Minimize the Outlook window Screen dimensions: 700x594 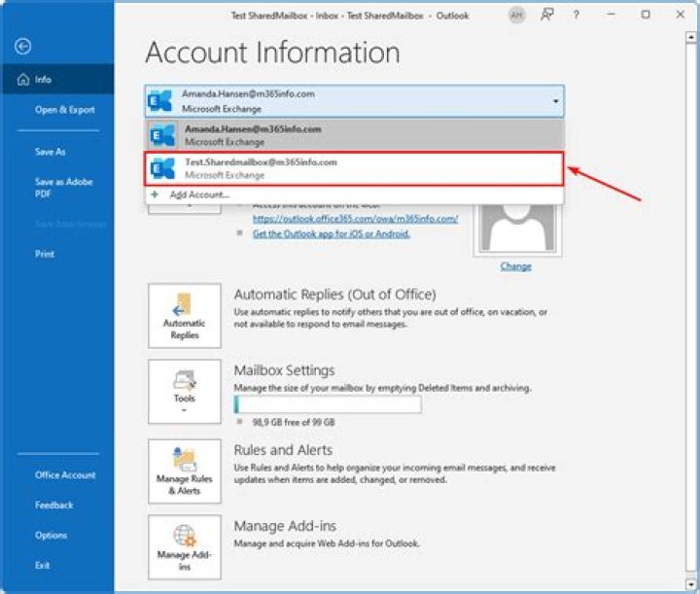pyautogui.click(x=611, y=15)
